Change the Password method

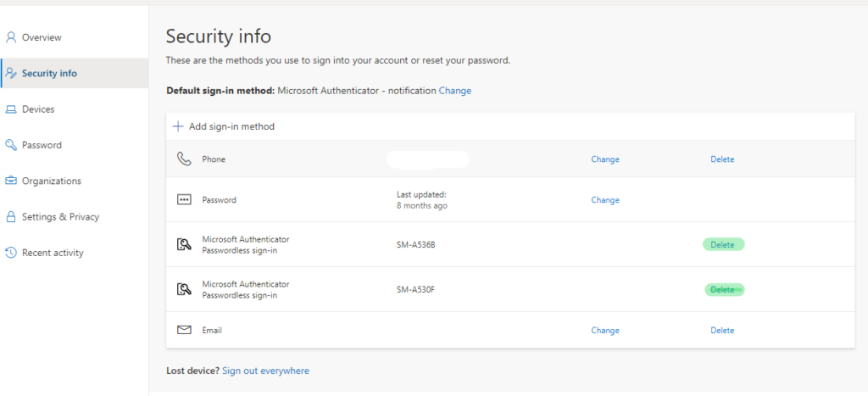click(605, 200)
